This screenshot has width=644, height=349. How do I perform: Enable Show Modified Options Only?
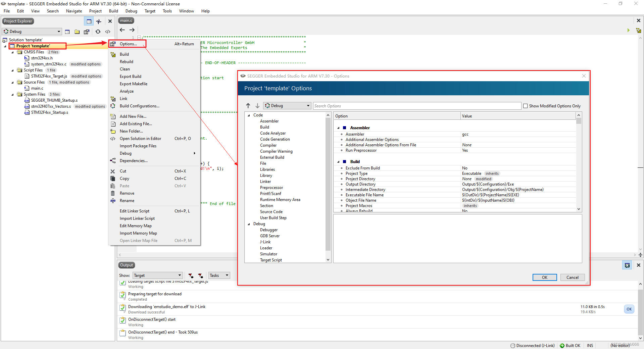[x=526, y=106]
